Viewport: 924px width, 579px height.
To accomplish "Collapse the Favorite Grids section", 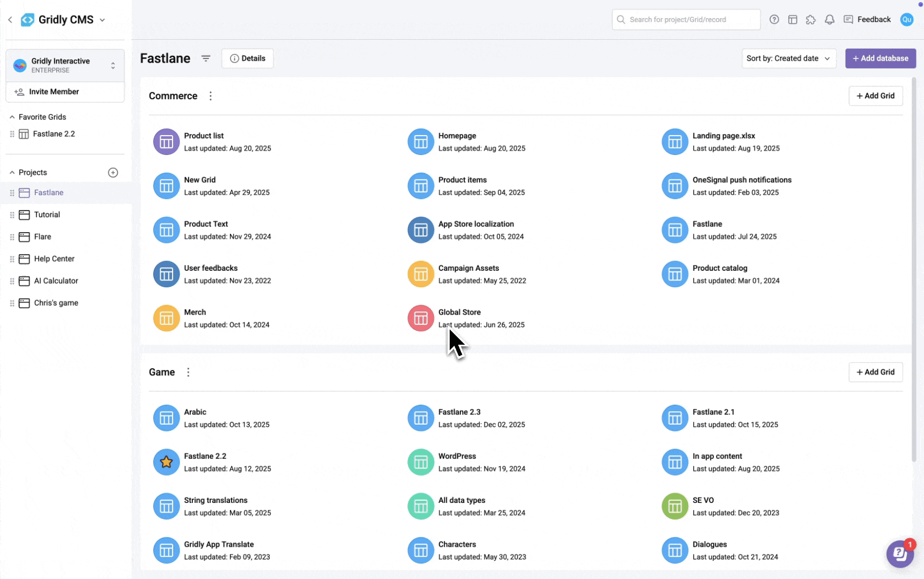I will pyautogui.click(x=11, y=116).
